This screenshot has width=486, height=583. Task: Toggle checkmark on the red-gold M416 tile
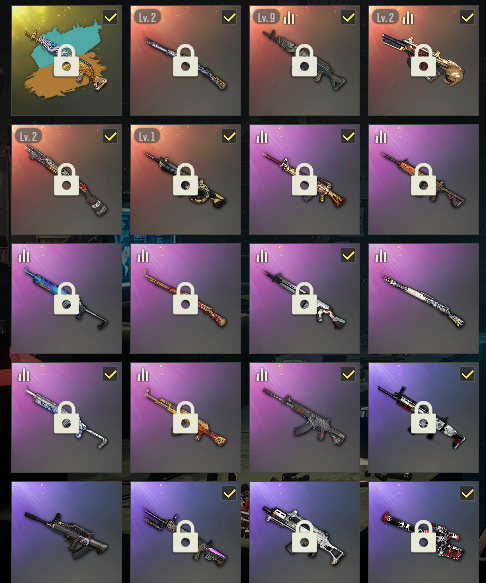(348, 136)
